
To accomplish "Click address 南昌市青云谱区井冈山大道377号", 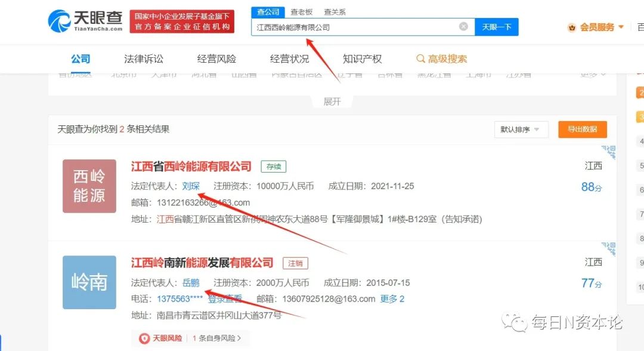I will coord(219,315).
